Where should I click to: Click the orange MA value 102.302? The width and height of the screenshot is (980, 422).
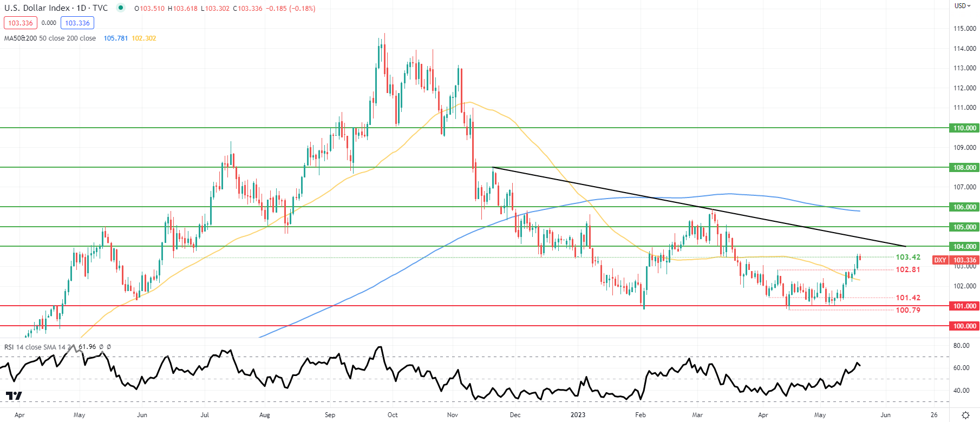point(144,38)
